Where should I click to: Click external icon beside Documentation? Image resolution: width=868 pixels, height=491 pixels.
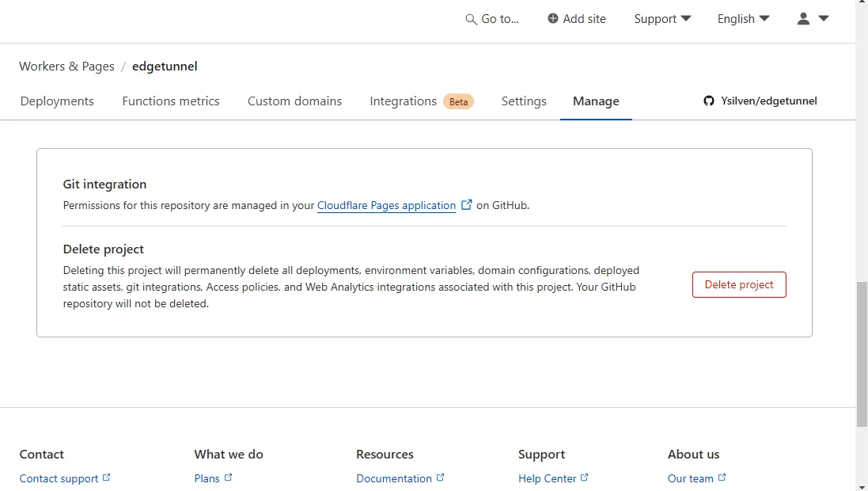(x=440, y=478)
